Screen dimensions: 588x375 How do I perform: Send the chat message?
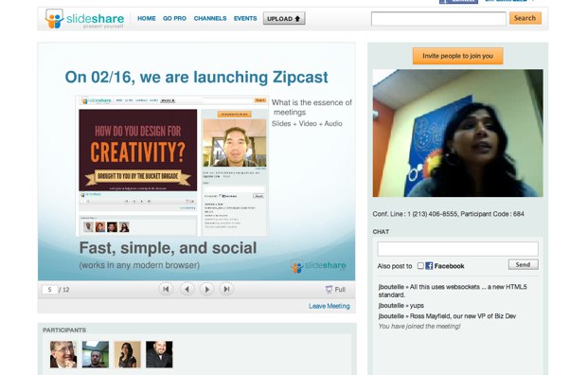click(523, 265)
